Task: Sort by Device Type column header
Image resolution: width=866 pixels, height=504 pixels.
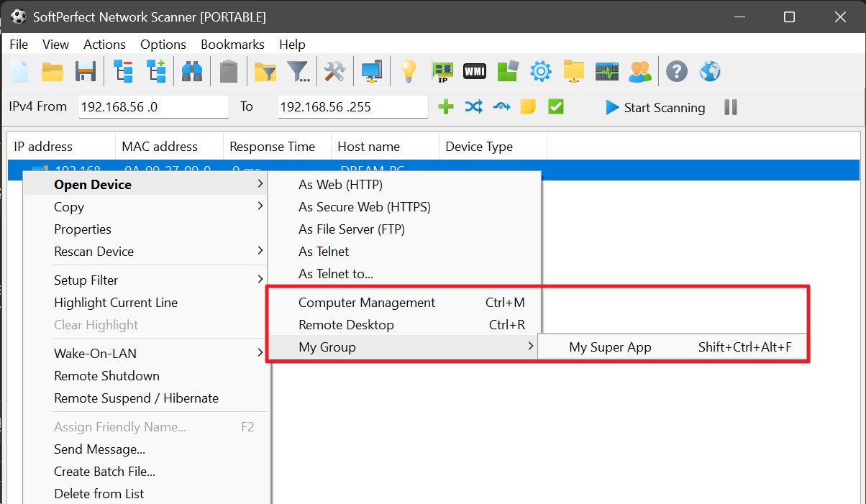Action: click(493, 147)
